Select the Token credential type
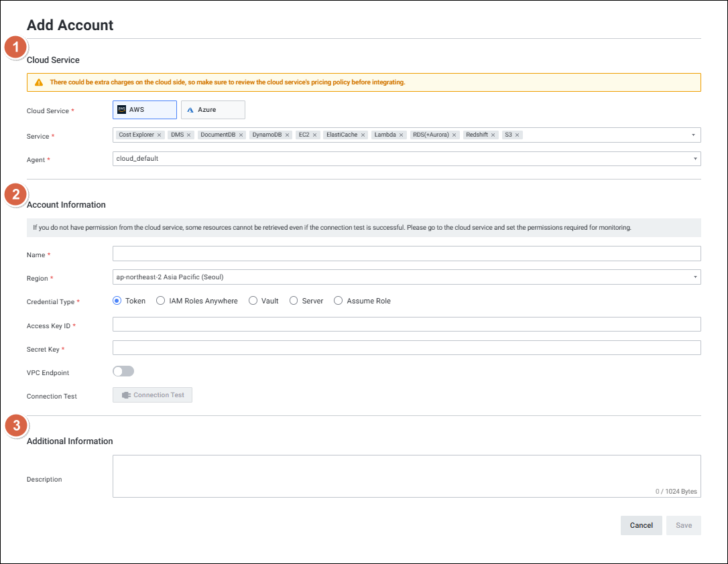The image size is (728, 564). pyautogui.click(x=117, y=301)
